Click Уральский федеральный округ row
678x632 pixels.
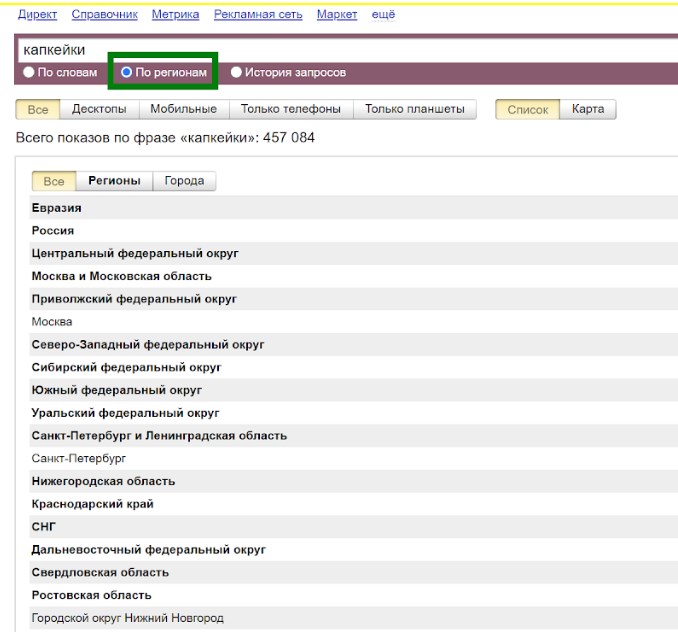coord(354,413)
